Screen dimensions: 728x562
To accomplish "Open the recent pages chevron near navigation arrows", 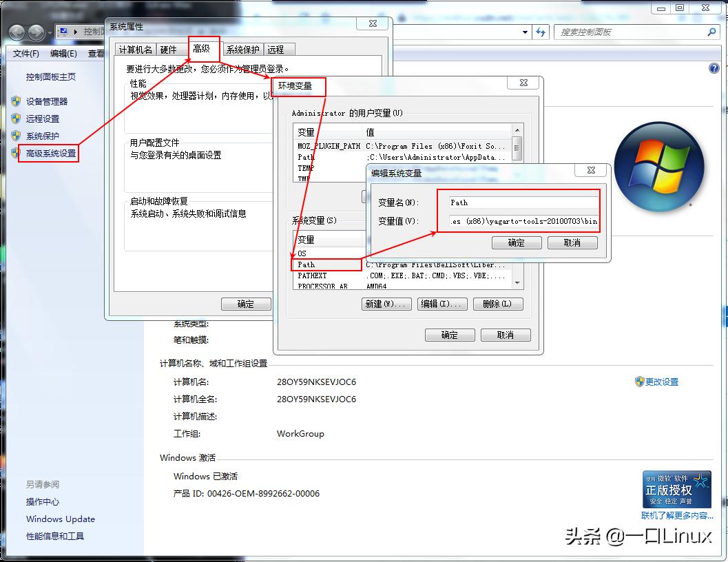I will (48, 32).
